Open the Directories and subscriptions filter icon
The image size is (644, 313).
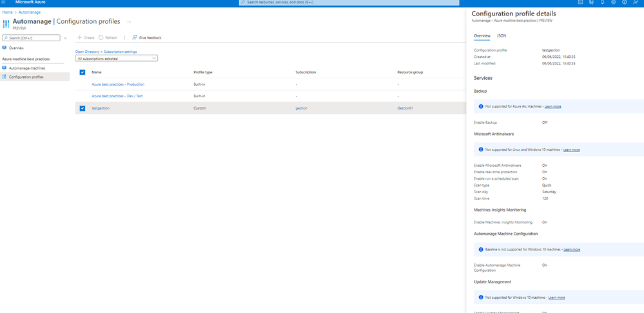tap(591, 2)
